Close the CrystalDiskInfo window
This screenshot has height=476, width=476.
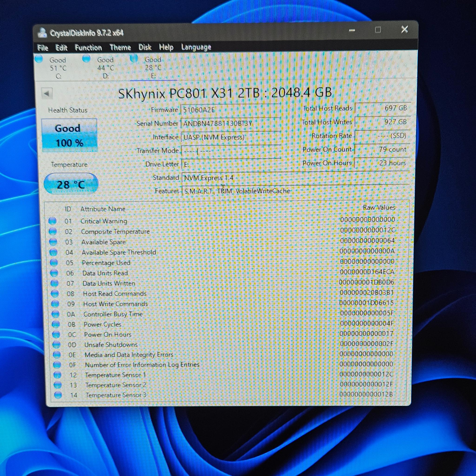404,29
